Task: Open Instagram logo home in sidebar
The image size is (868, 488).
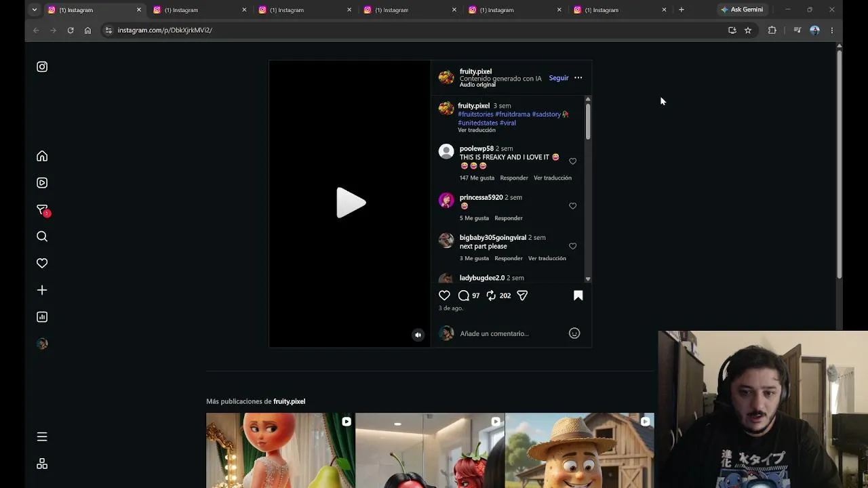Action: click(x=42, y=66)
